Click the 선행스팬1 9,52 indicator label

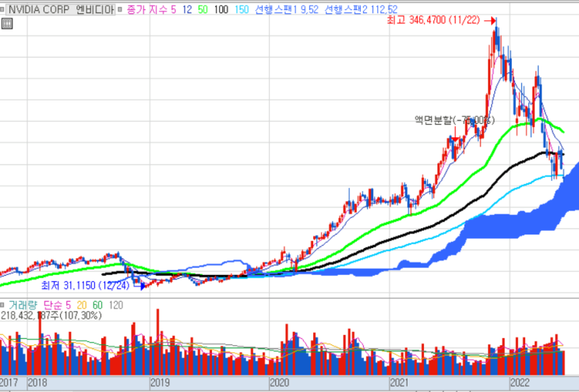click(287, 9)
